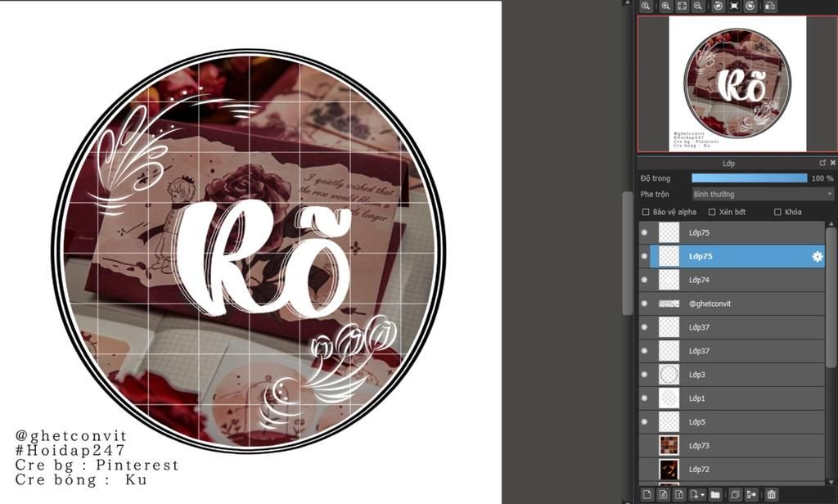The width and height of the screenshot is (838, 504).
Task: Enable the Bảo vệ alpha checkbox
Action: tap(646, 212)
